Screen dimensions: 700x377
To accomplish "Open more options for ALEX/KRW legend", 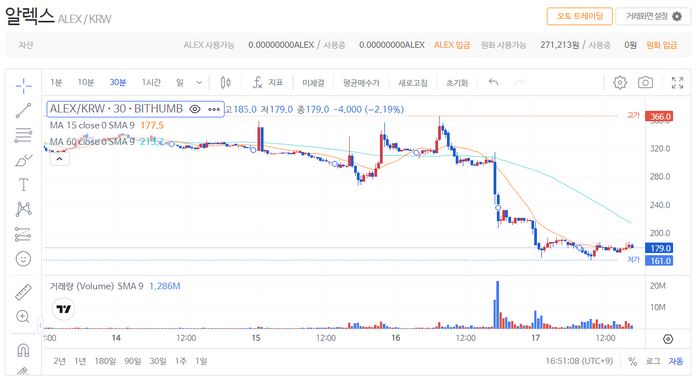I will pyautogui.click(x=214, y=109).
